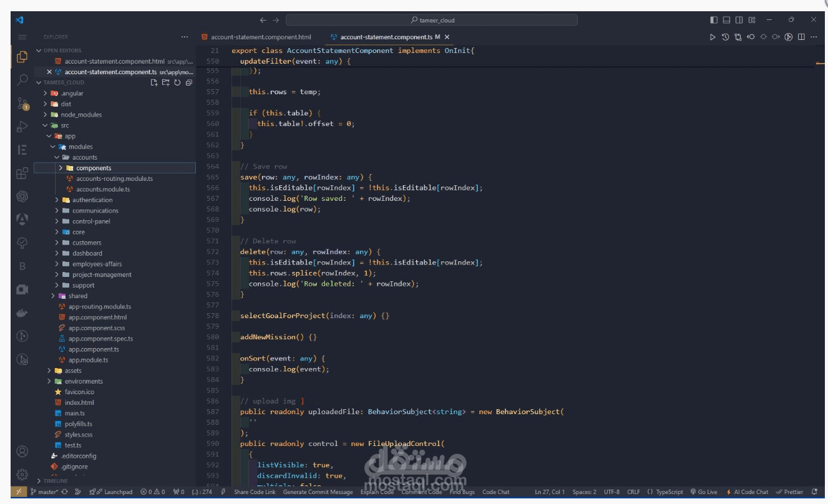This screenshot has width=828, height=504.
Task: Open the Accounts icon in activity bar
Action: pyautogui.click(x=22, y=451)
